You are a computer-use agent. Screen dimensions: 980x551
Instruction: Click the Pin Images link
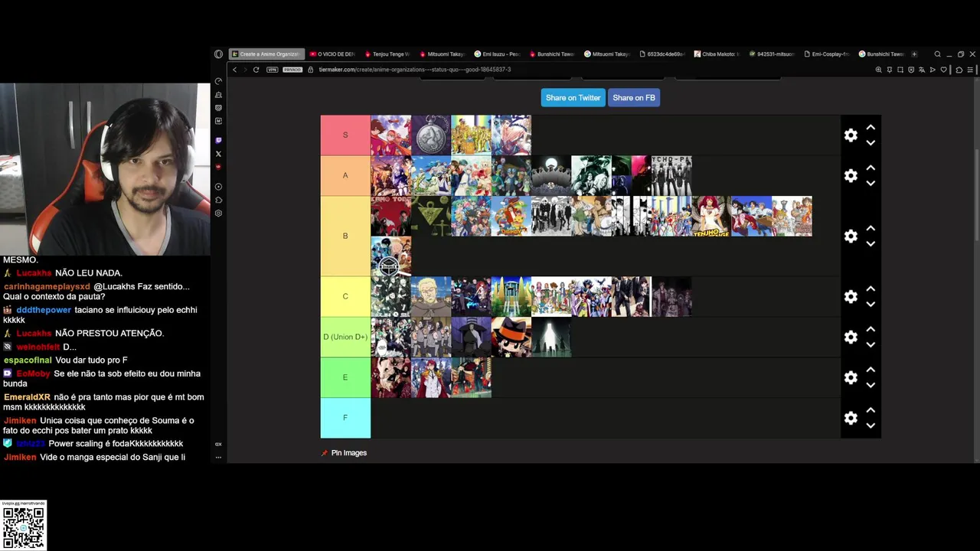coord(345,453)
